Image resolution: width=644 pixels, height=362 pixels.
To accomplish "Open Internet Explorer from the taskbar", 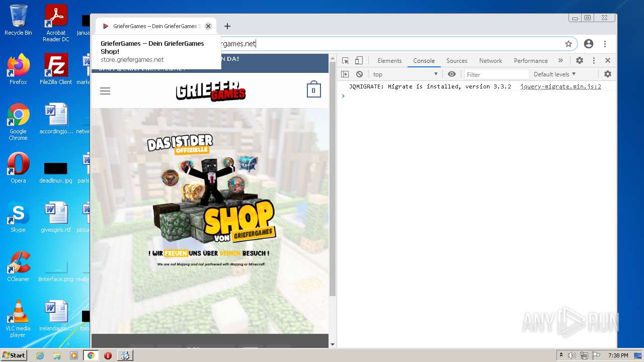I will 40,355.
